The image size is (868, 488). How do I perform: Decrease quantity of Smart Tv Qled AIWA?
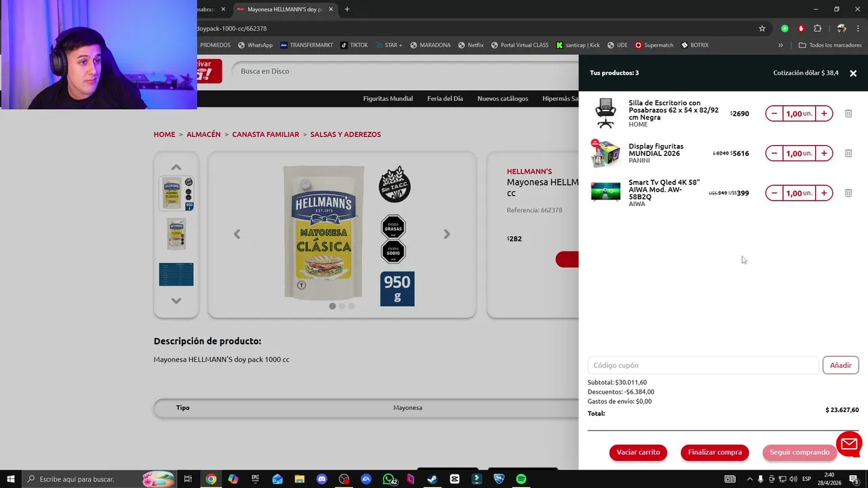[x=774, y=193]
